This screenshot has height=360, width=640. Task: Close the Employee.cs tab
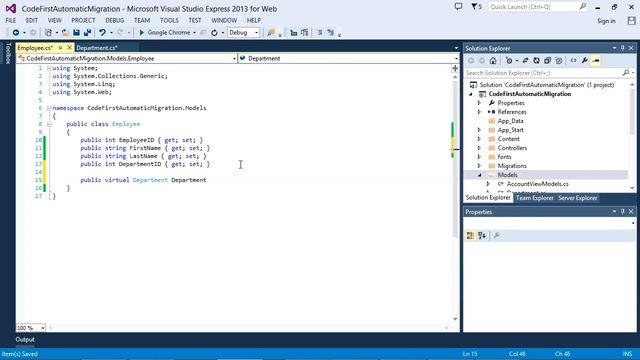[x=69, y=48]
